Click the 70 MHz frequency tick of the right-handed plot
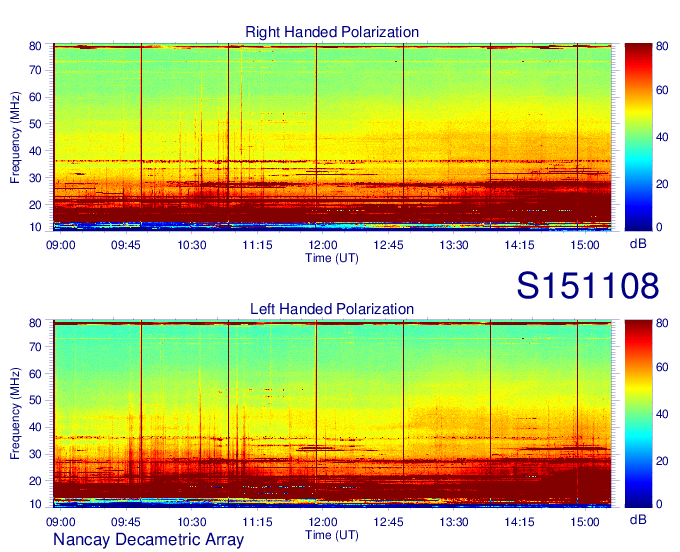The height and width of the screenshot is (552, 680). point(35,70)
